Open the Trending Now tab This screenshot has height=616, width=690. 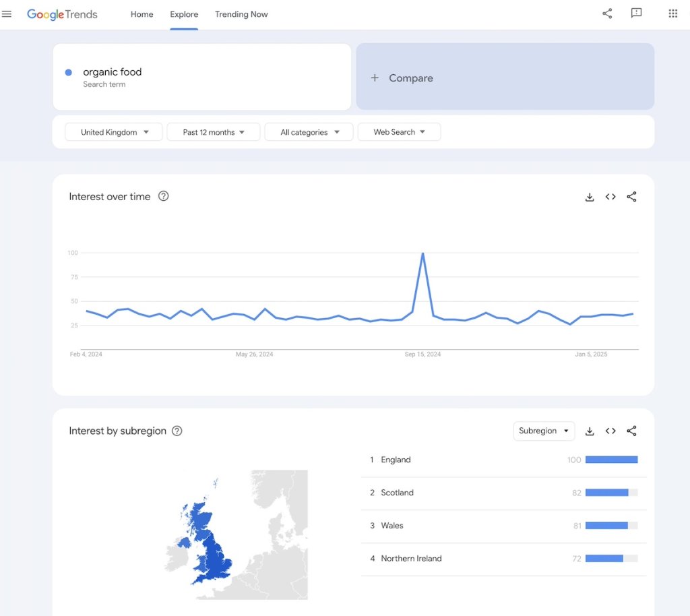241,14
